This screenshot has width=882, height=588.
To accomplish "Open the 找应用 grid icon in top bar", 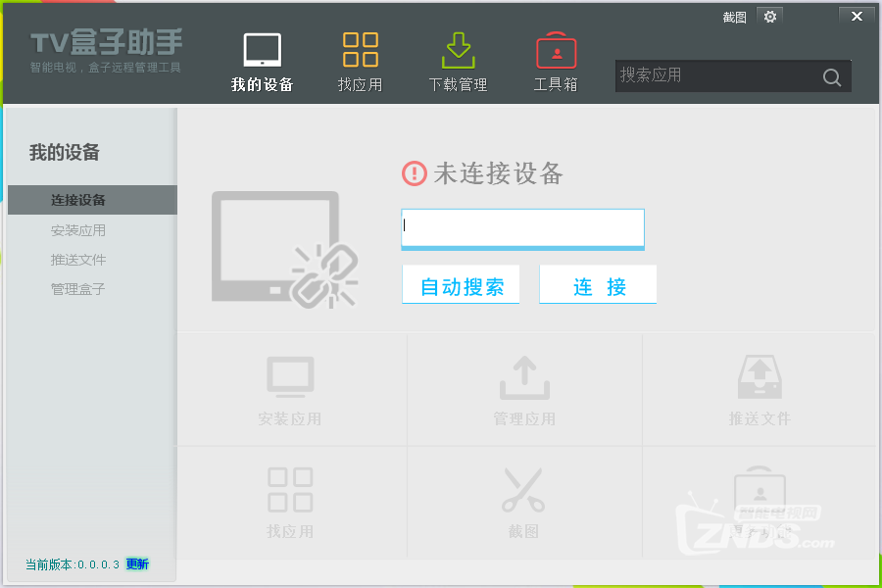I will (x=360, y=50).
